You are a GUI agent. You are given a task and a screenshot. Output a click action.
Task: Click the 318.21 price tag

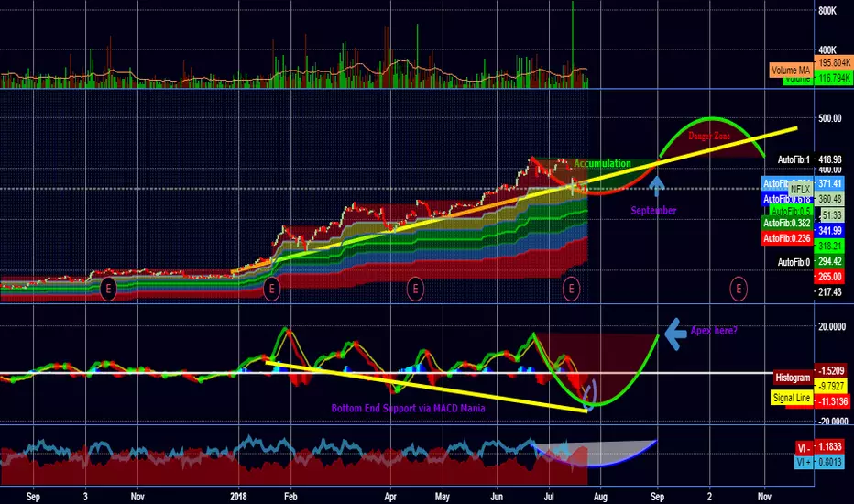(829, 246)
